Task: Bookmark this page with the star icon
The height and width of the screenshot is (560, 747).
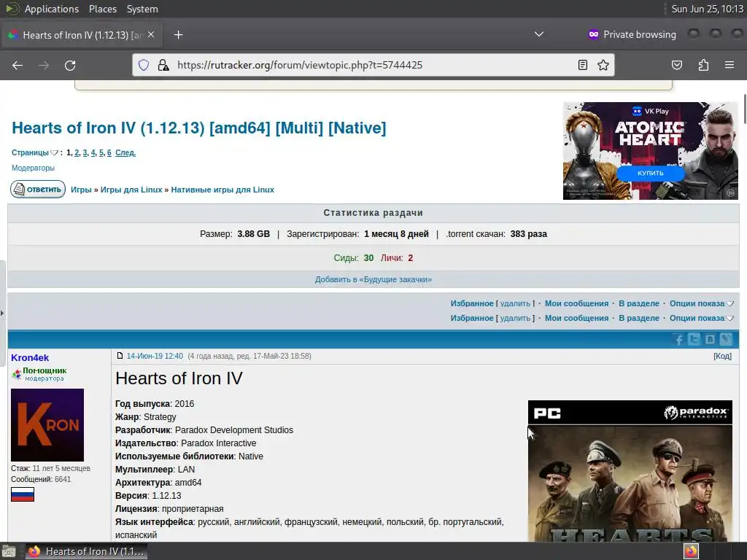Action: tap(603, 65)
